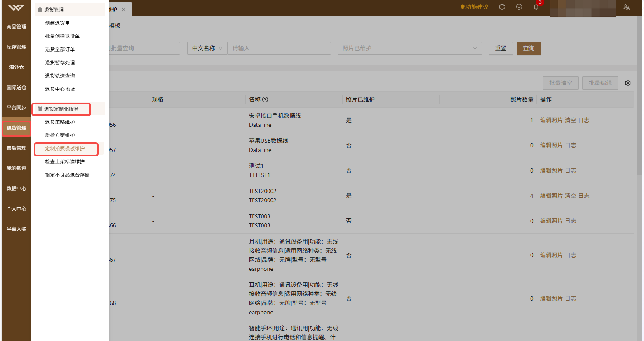Select 创建退货单 from the menu
The image size is (644, 341).
57,23
